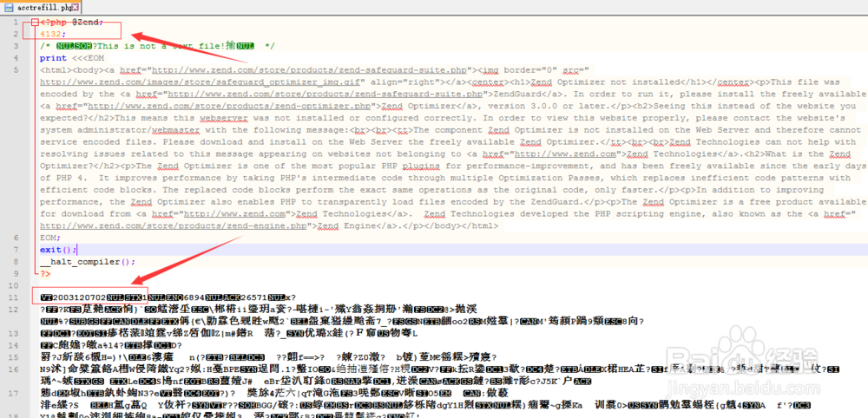Open the zend-safeguard-suite.php link before the img tag

pos(308,69)
